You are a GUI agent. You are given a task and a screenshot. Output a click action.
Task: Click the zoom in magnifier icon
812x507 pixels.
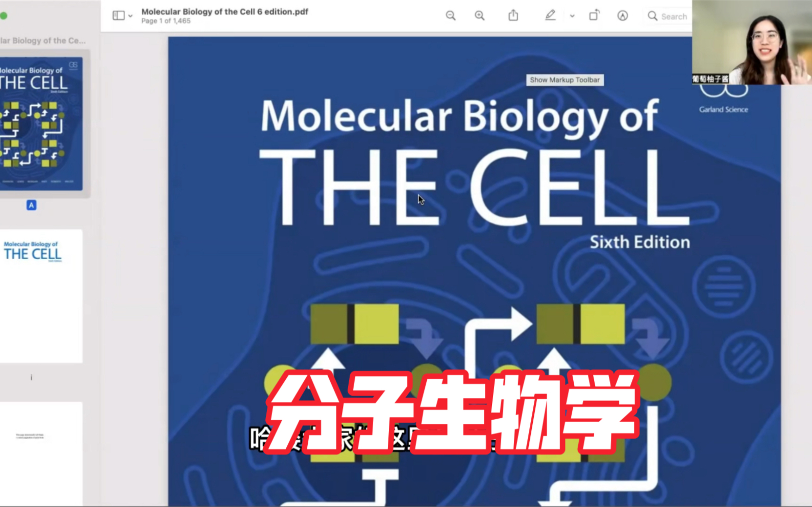coord(480,16)
